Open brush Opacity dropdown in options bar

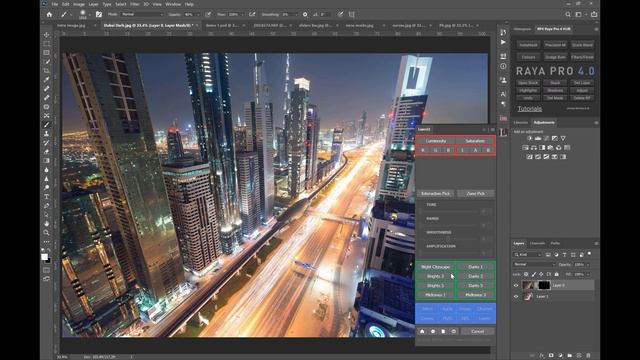click(198, 14)
